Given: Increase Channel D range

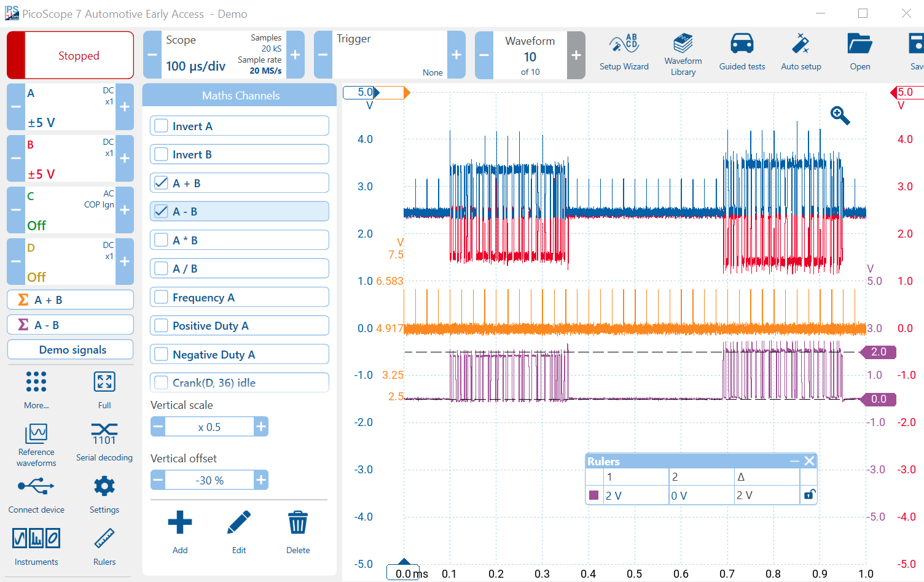Looking at the screenshot, I should pos(125,262).
